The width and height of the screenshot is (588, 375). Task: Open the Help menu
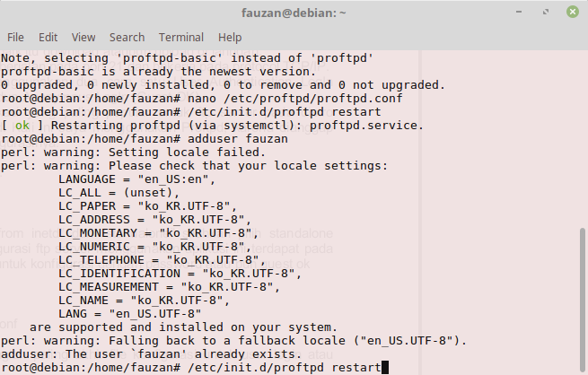click(230, 38)
